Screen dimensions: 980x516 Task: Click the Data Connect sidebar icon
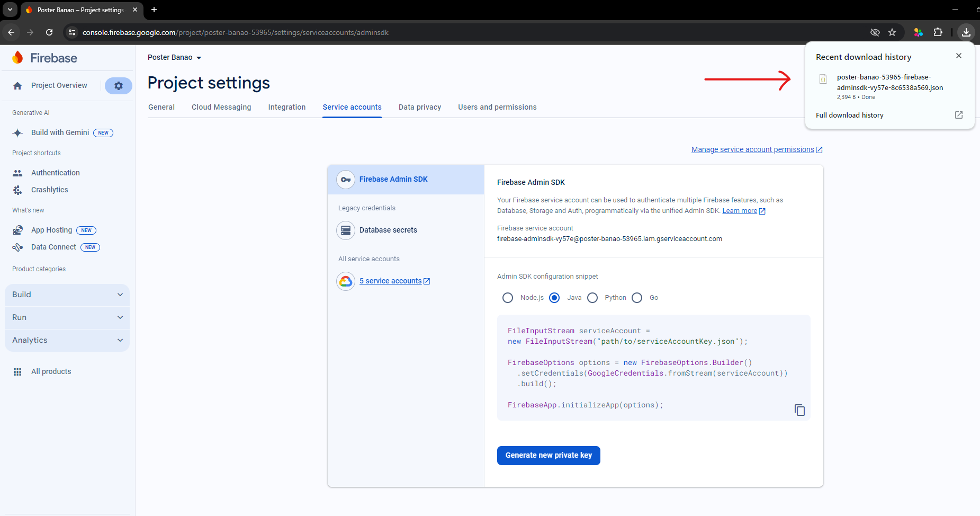(17, 247)
